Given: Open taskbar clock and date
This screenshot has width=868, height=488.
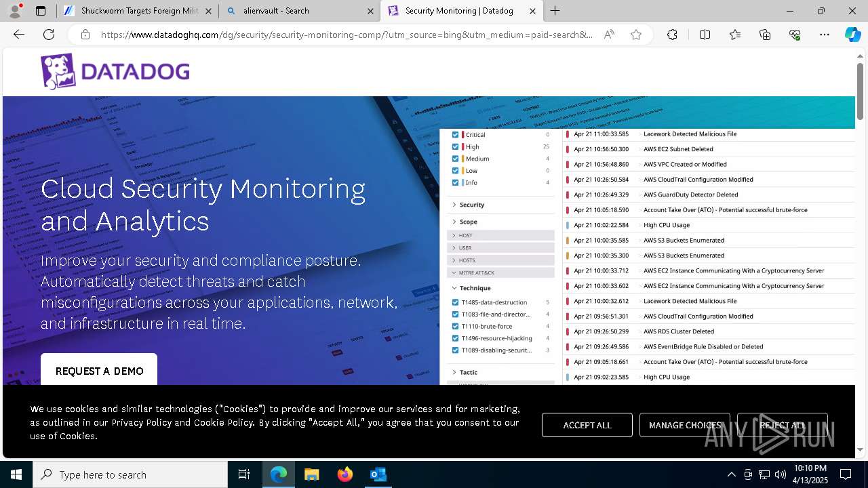Looking at the screenshot, I should click(810, 474).
